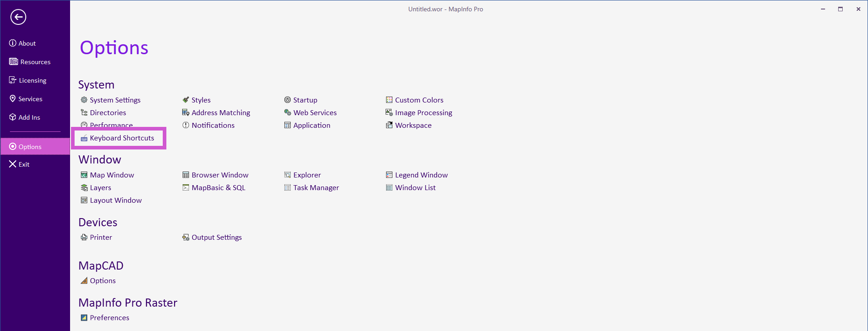This screenshot has width=868, height=331.
Task: Open the Resources page
Action: (35, 62)
